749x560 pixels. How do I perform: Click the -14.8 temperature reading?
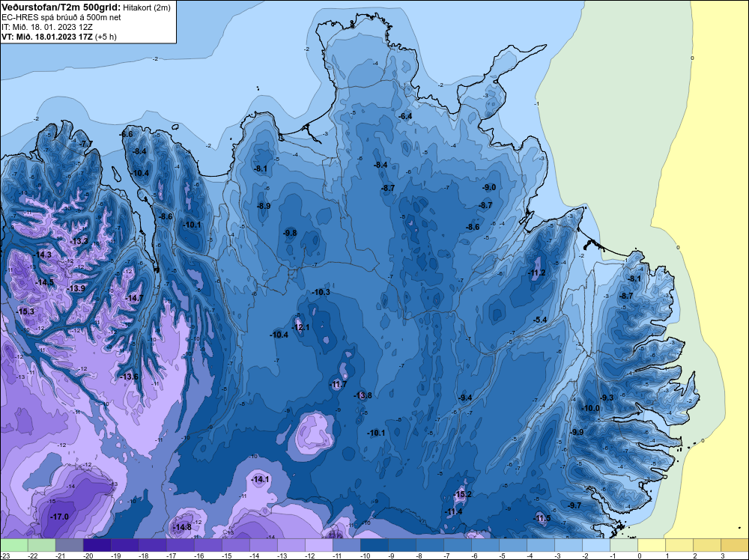[183, 528]
